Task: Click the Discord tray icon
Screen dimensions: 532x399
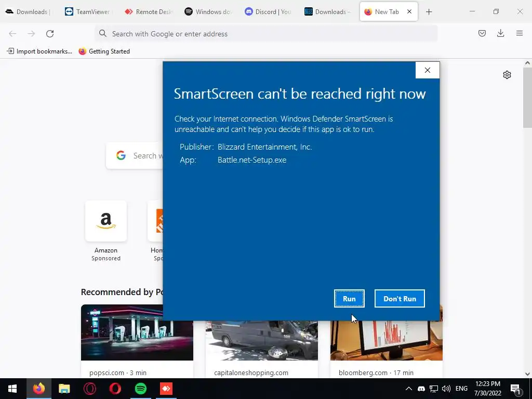Action: pyautogui.click(x=421, y=389)
